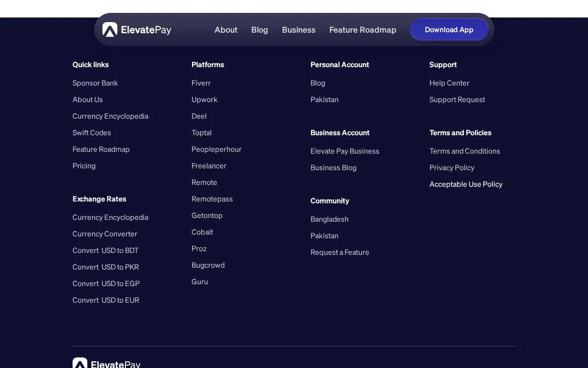Viewport: 588px width, 368px height.
Task: Select Convert USD to BDT
Action: click(106, 250)
